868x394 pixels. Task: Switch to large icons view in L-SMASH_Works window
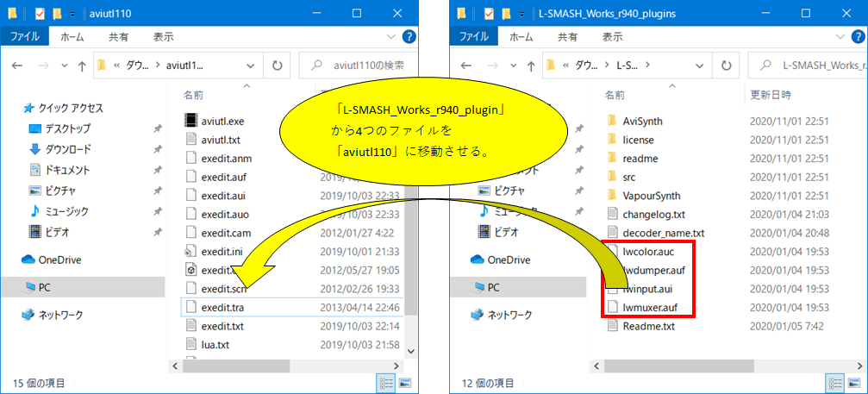[x=854, y=383]
